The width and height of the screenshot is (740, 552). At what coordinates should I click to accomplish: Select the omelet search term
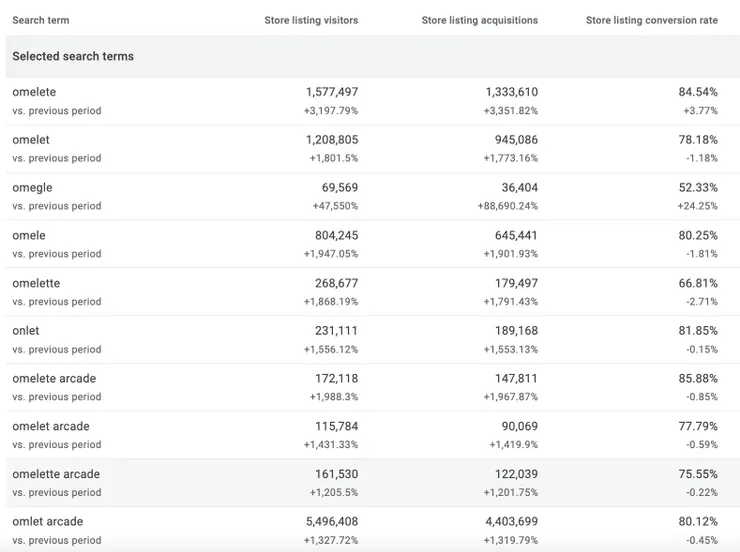click(31, 140)
